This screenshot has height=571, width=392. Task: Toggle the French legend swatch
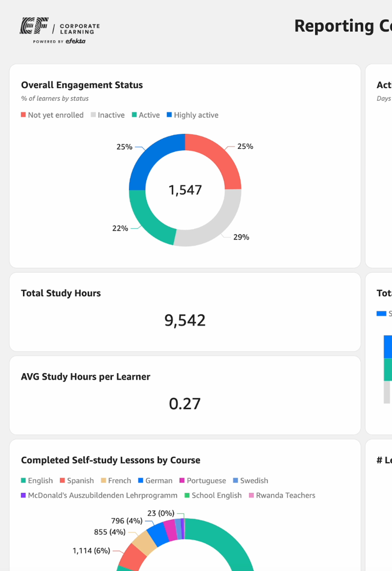[x=103, y=480]
